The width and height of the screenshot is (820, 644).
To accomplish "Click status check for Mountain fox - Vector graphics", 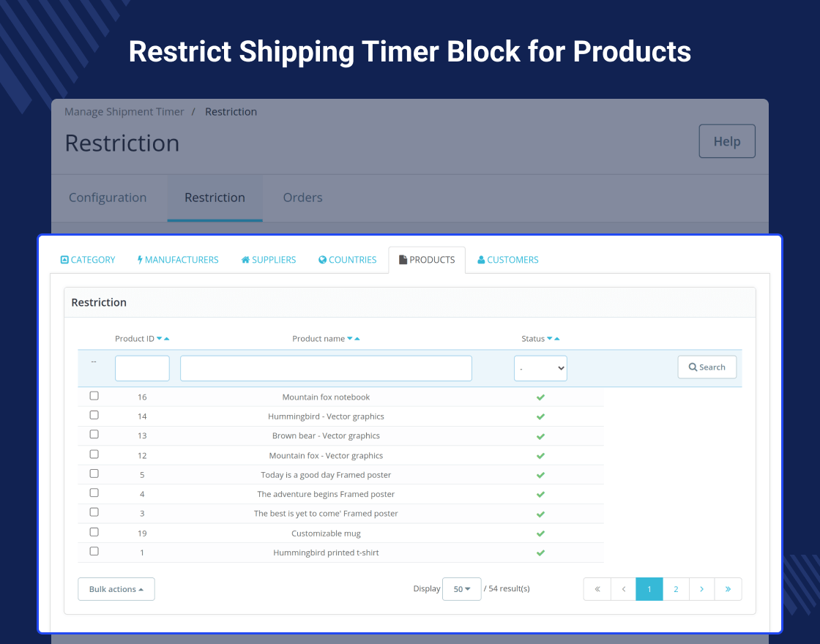I will click(540, 456).
